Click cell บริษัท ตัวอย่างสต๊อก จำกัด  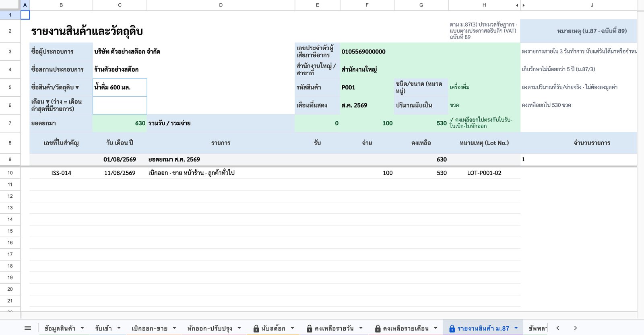pos(127,52)
